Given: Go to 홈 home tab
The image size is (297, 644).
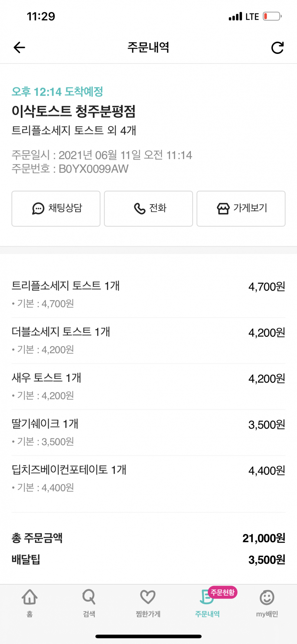Looking at the screenshot, I should pos(30,603).
